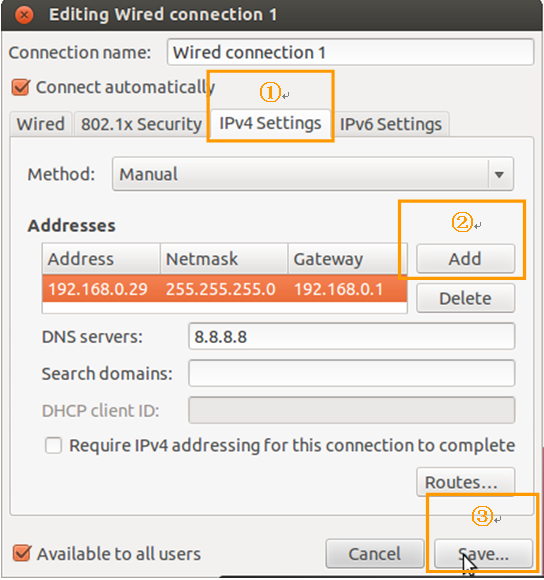Screen dimensions: 544x580
Task: Select the Manual method combo box
Action: pos(313,174)
